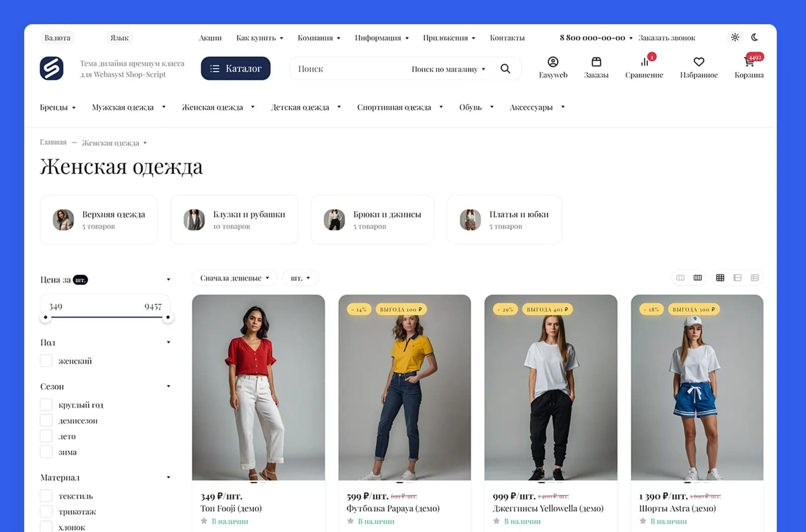Open Избранное heart icon
This screenshot has width=806, height=532.
pos(699,62)
